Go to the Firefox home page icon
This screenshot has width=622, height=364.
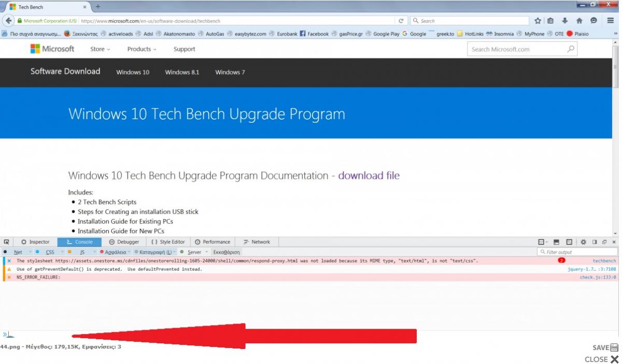tap(579, 21)
